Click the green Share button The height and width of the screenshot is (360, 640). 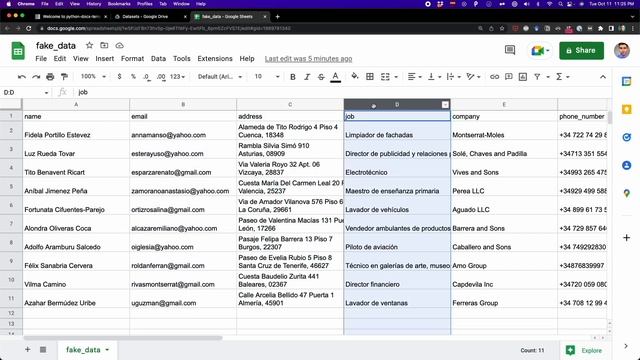point(581,51)
